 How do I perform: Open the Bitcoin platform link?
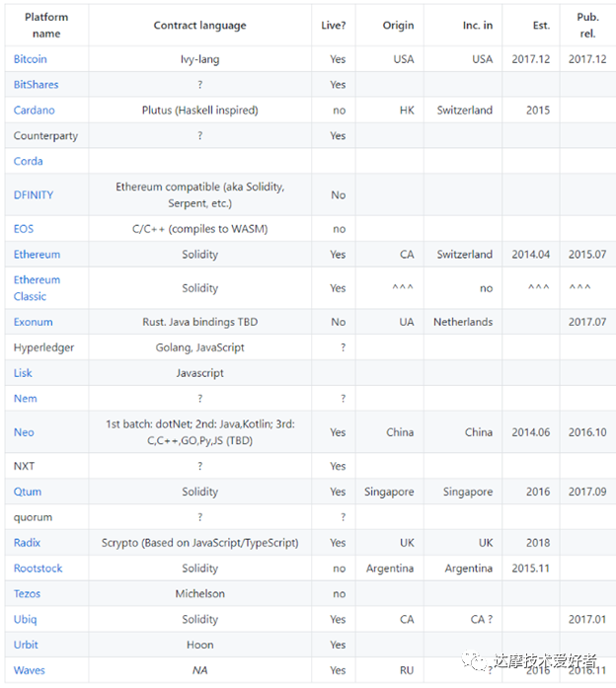point(30,59)
